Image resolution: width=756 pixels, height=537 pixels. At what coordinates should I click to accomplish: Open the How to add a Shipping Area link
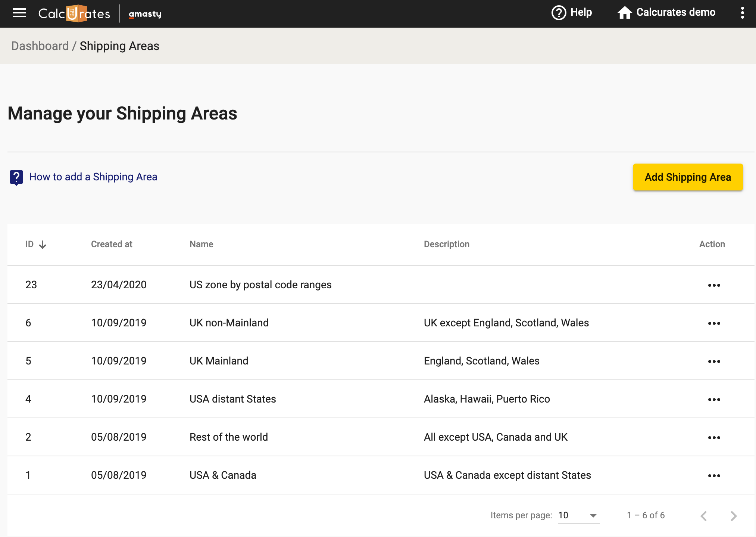(93, 177)
